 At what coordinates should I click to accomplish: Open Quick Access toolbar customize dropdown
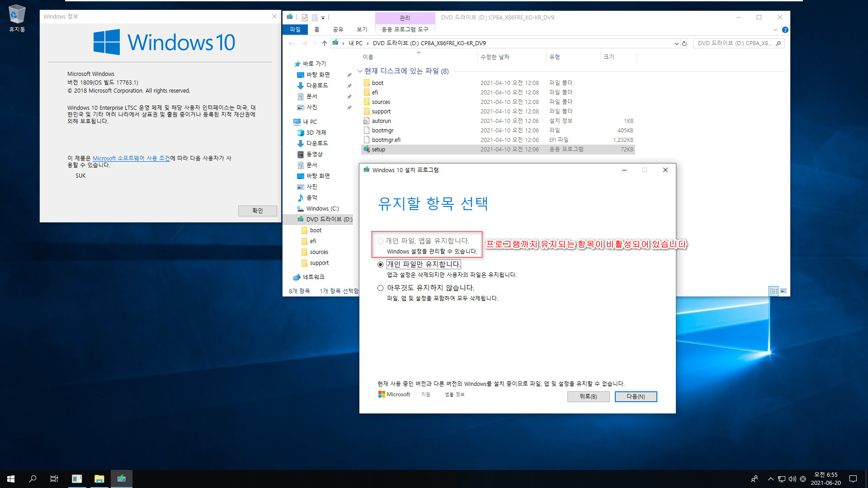tap(323, 18)
